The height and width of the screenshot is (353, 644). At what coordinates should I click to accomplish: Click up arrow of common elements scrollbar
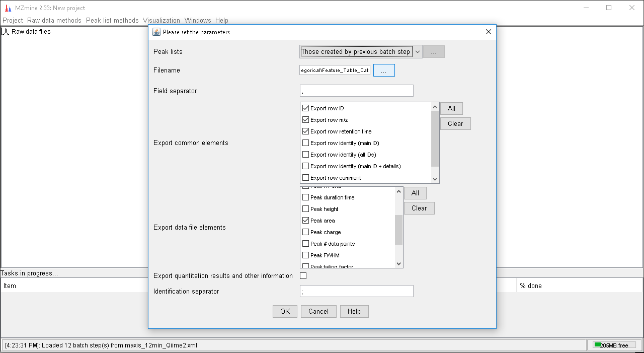tap(435, 107)
